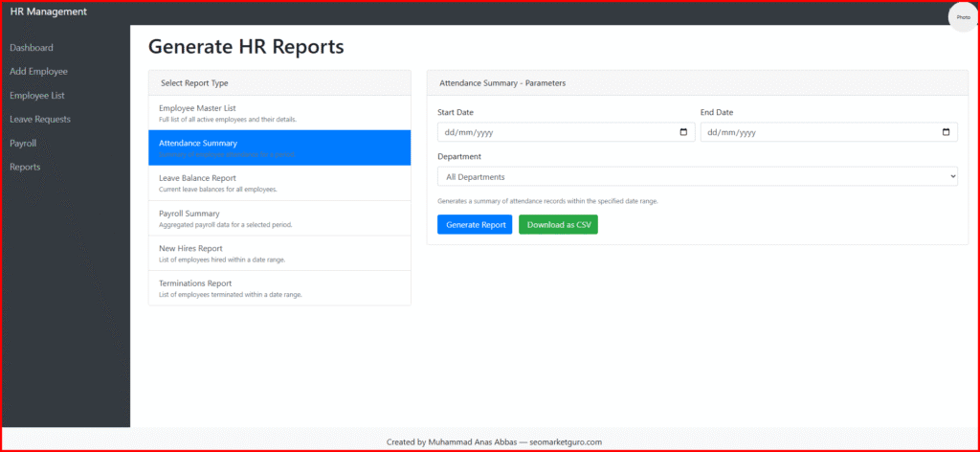The height and width of the screenshot is (452, 980).
Task: Navigate to Leave Requests
Action: pyautogui.click(x=40, y=120)
